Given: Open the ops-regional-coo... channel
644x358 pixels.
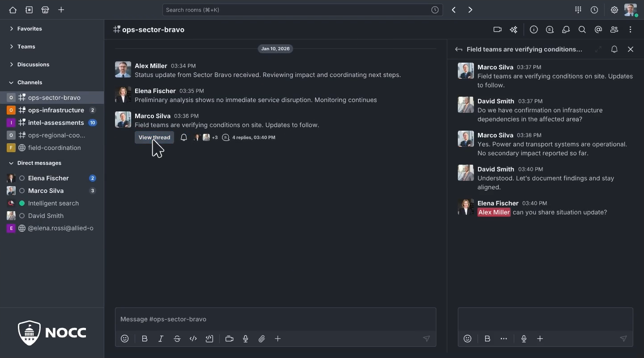Looking at the screenshot, I should tap(52, 135).
